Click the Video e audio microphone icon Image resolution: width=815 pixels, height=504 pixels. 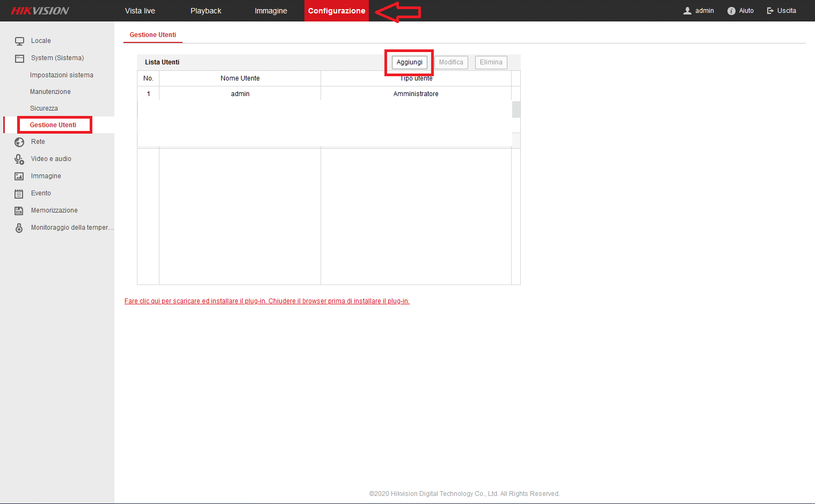coord(19,159)
